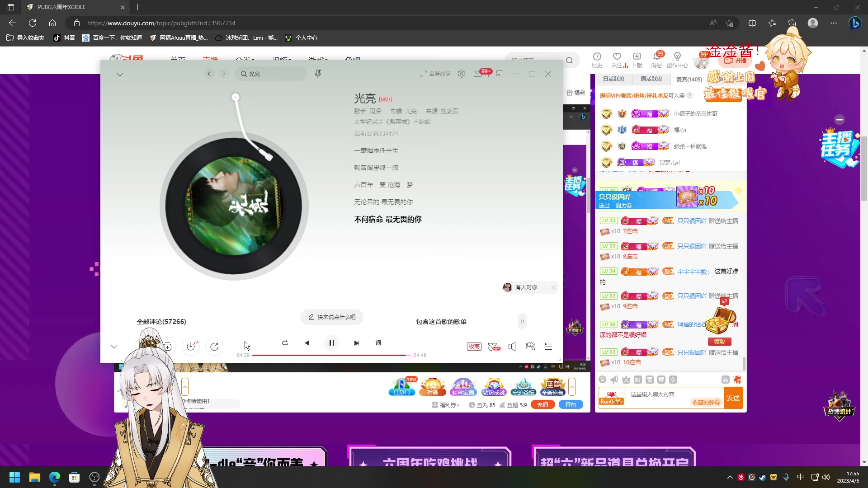
Task: Open the sound effects icon with NEW badge
Action: 494,347
